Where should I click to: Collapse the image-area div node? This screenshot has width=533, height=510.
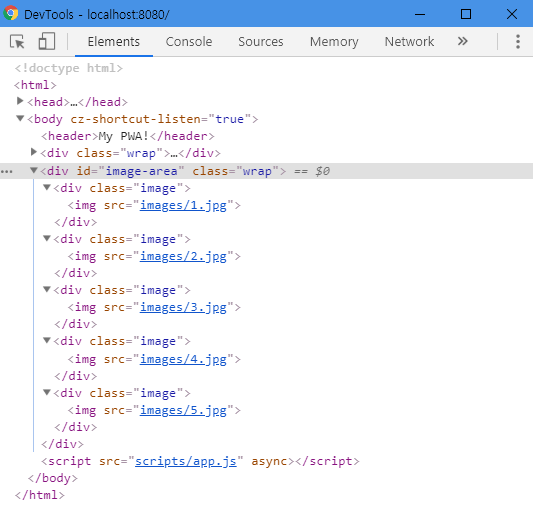click(x=33, y=170)
